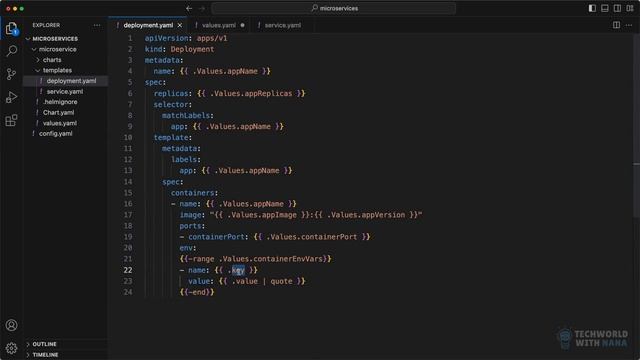Screen dimensions: 640x360
Task: Click line number 22 in the gutter
Action: point(128,270)
